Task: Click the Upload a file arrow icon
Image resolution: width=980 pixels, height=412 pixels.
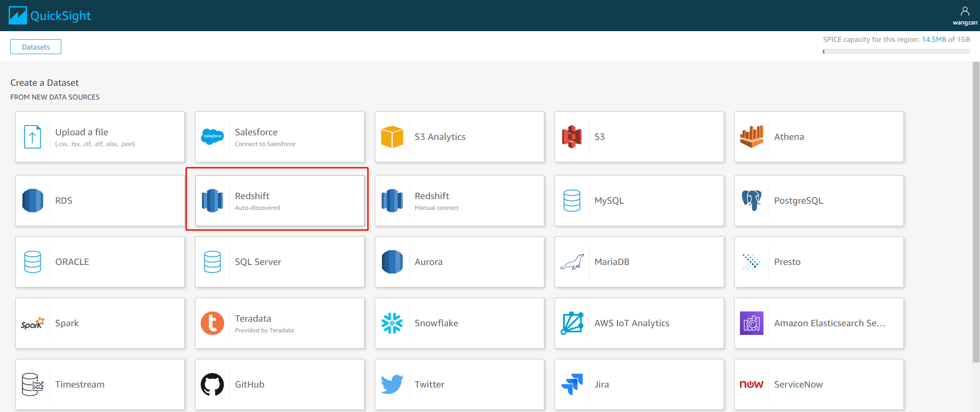Action: (x=33, y=137)
